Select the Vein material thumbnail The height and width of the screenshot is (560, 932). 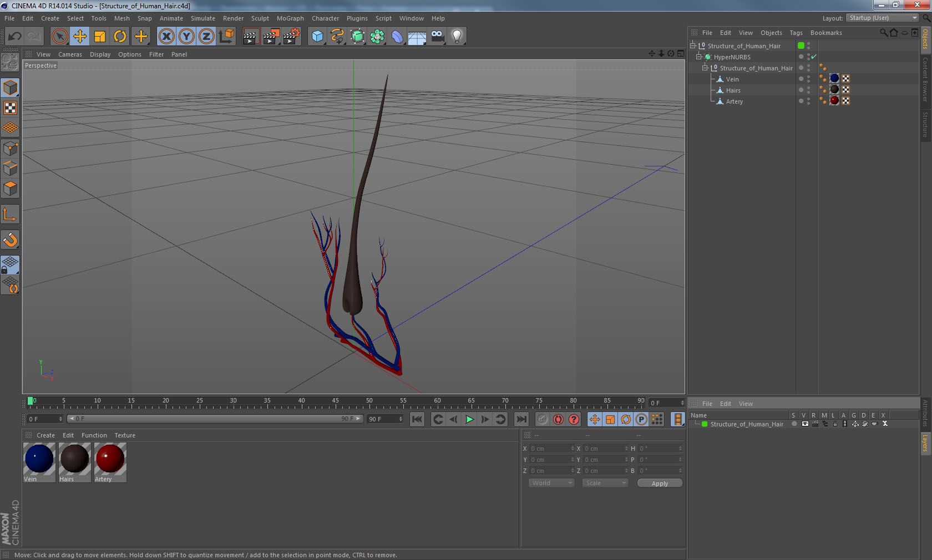pos(39,462)
